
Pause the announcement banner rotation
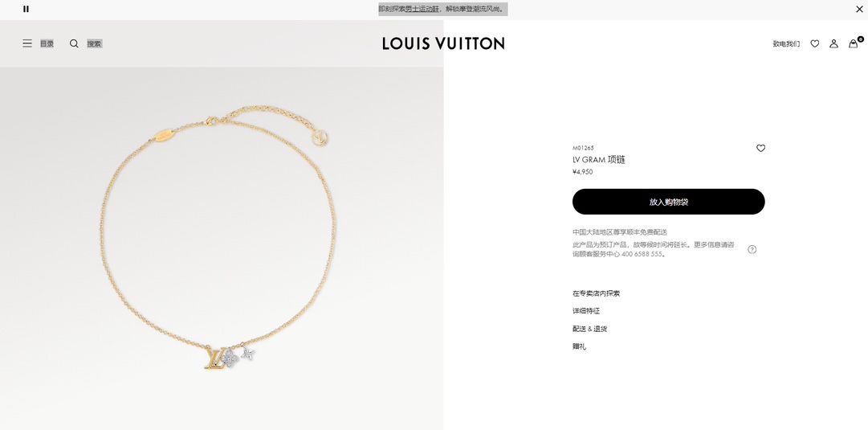(x=26, y=9)
